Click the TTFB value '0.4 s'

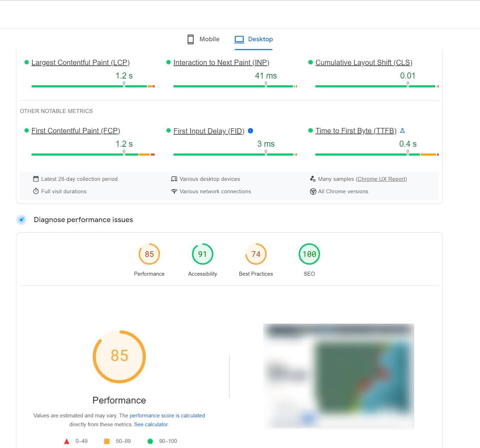(408, 144)
